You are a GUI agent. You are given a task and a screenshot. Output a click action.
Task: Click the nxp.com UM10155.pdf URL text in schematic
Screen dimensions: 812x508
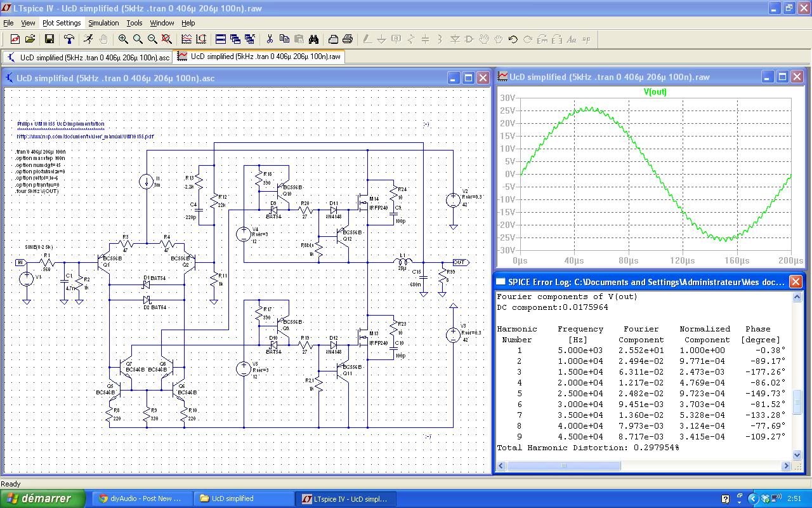pos(85,136)
